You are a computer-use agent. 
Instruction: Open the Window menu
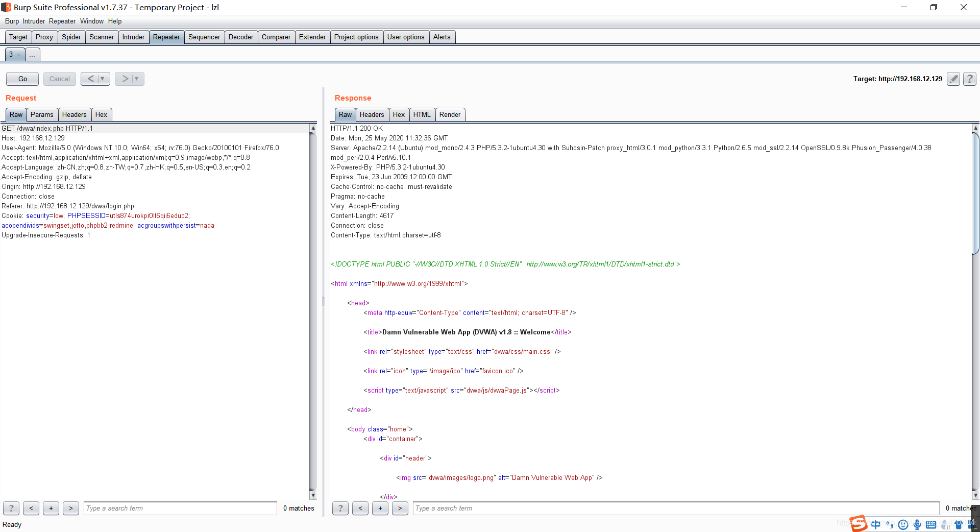point(92,21)
